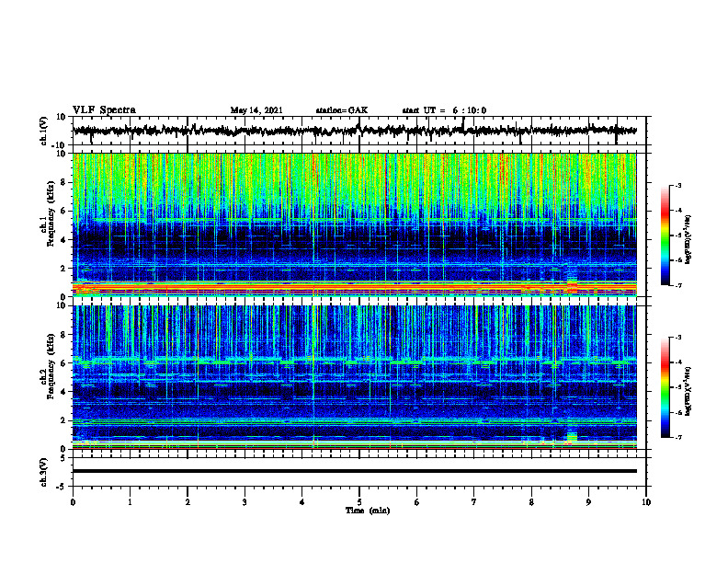The image size is (728, 563).
Task: Click the 6 kHz tick on ch.1 frequency axis
Action: coord(64,211)
